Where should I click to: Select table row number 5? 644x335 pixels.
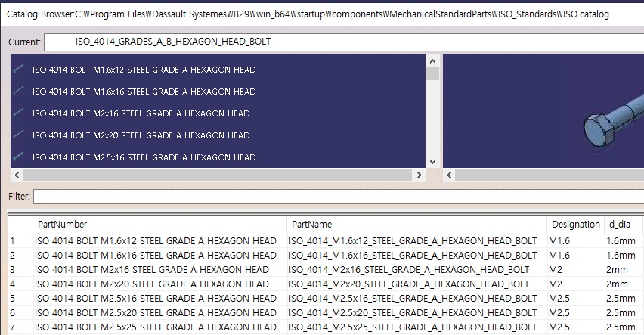[20, 299]
